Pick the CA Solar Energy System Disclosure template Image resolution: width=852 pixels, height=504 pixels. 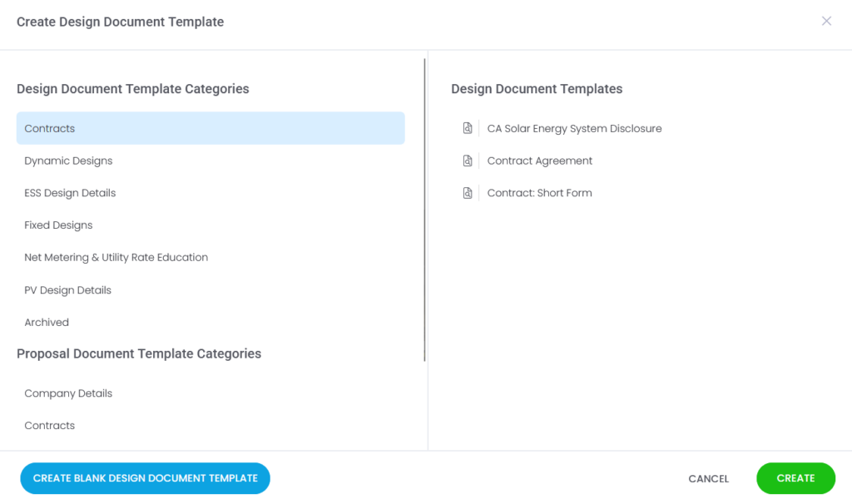tap(574, 129)
